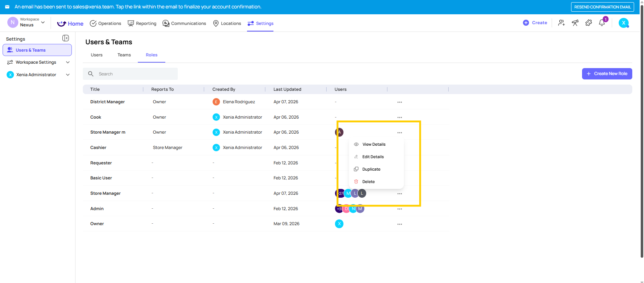The height and width of the screenshot is (283, 644).
Task: Expand Workspace Settings in sidebar
Action: click(x=68, y=62)
